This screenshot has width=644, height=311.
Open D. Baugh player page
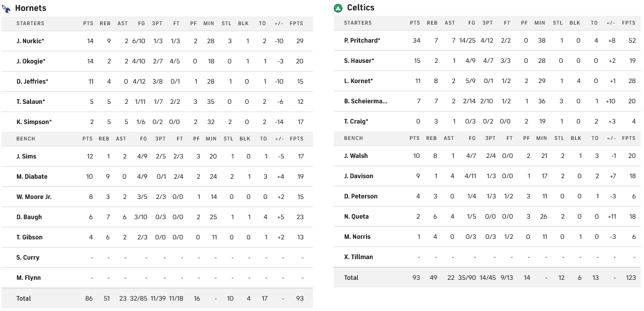(29, 217)
